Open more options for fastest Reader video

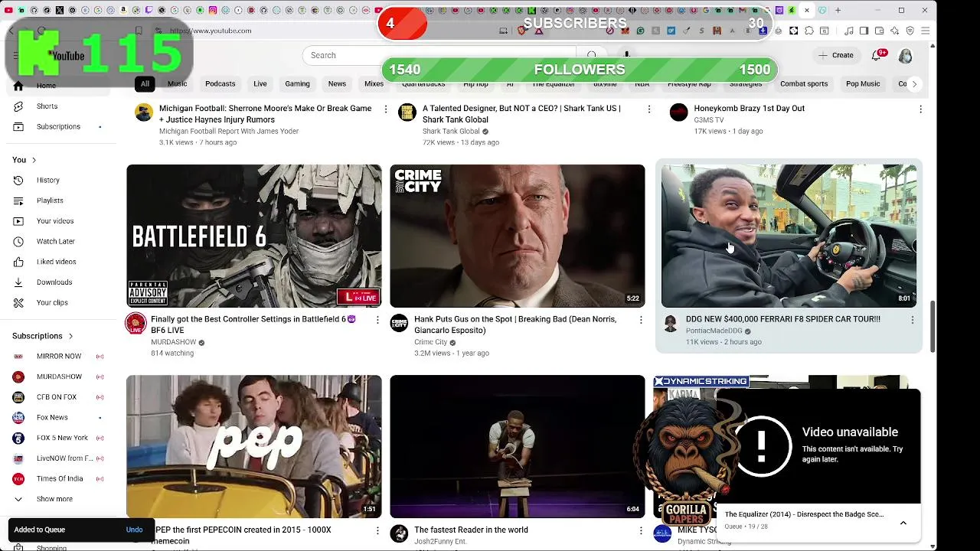point(641,530)
